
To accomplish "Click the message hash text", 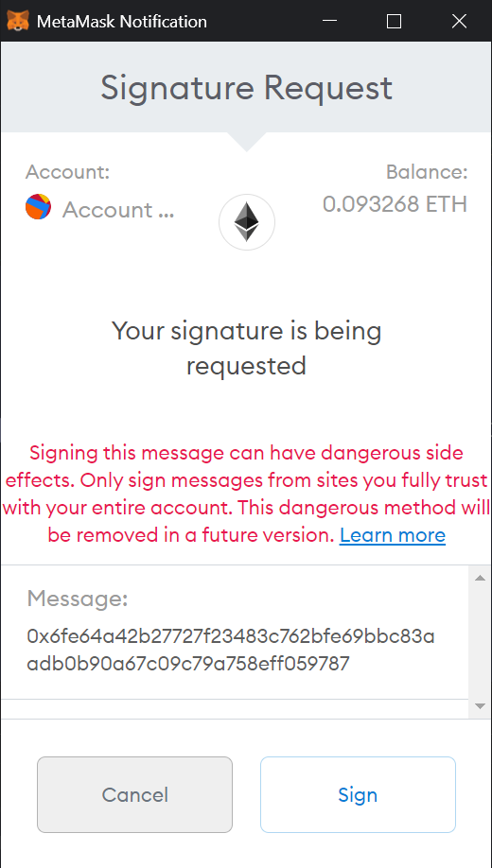I will click(231, 650).
